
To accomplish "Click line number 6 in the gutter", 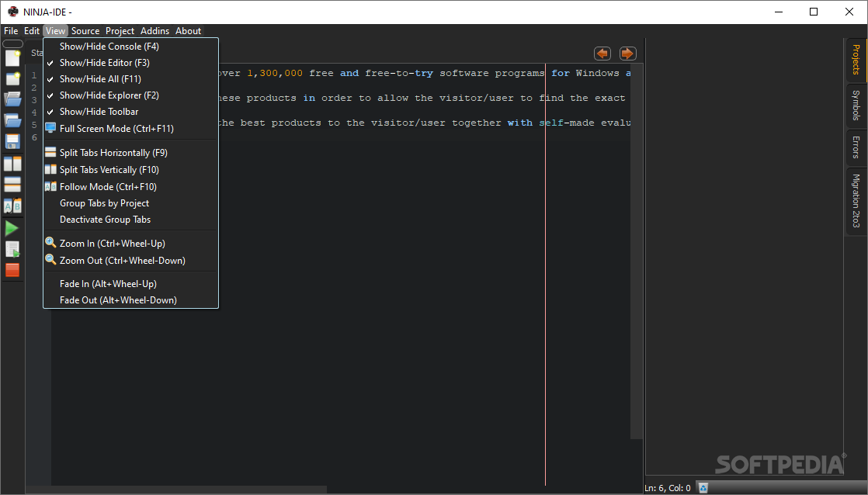I will click(x=34, y=137).
